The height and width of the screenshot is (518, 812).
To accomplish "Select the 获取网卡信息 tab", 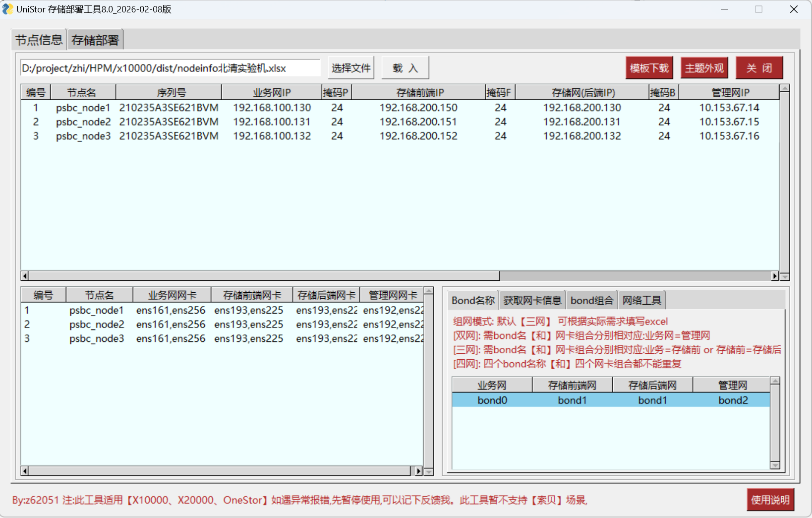I will pyautogui.click(x=532, y=300).
